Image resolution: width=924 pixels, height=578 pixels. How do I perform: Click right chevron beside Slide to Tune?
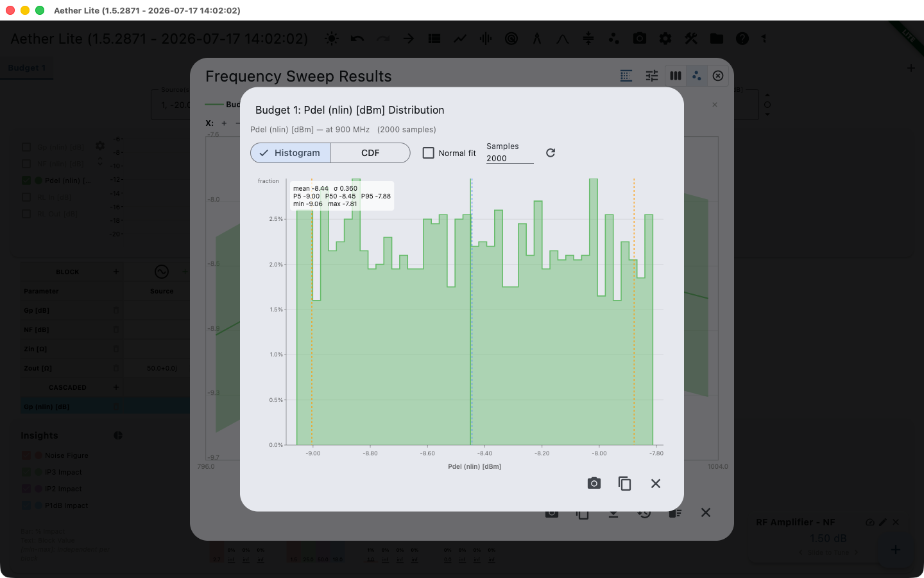[x=856, y=552]
